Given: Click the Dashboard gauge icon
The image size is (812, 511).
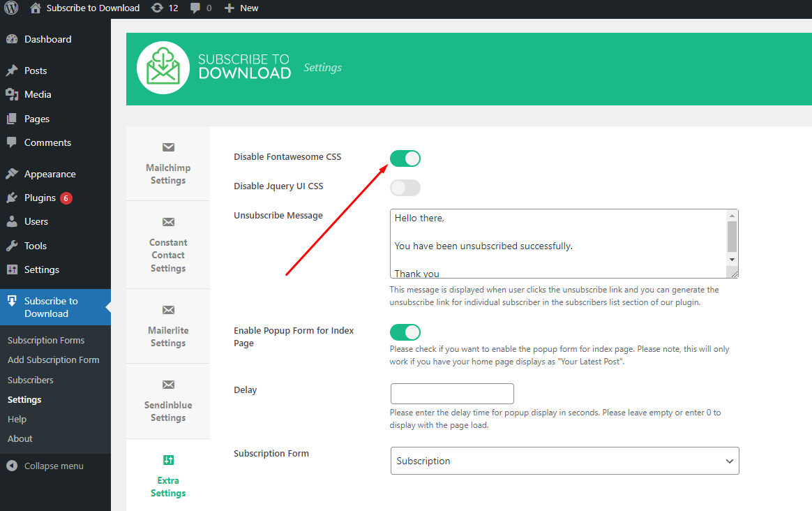Looking at the screenshot, I should [x=12, y=39].
